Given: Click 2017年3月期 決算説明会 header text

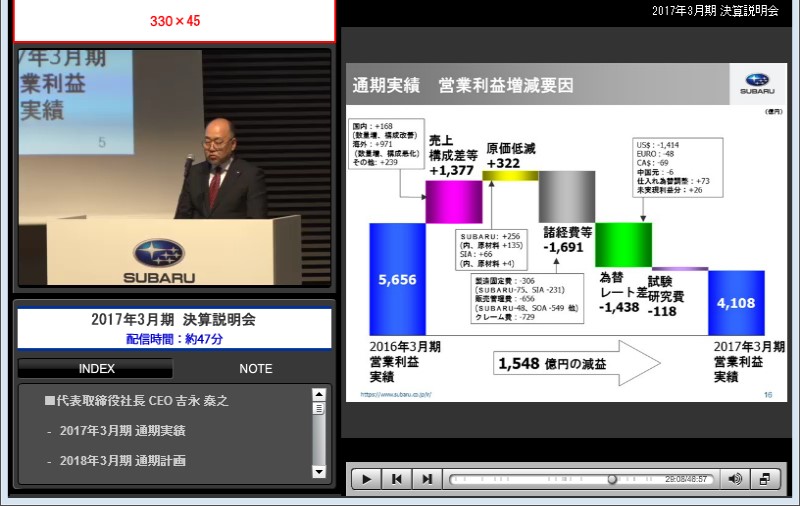Looking at the screenshot, I should tap(715, 11).
